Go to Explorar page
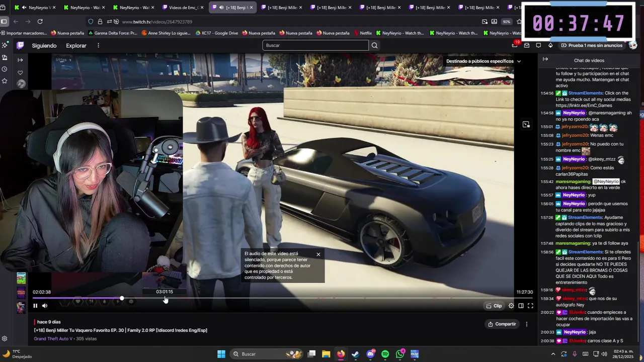Viewport: 644px width, 362px height. coord(76,45)
